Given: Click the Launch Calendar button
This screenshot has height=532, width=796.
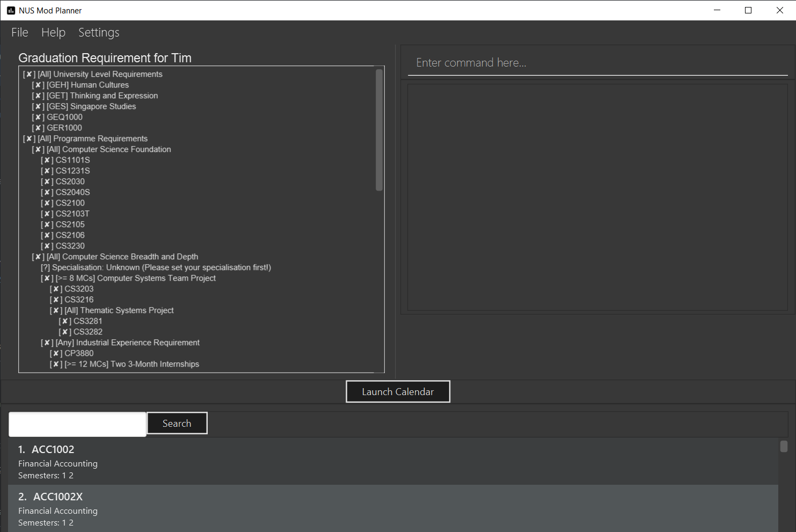Looking at the screenshot, I should tap(398, 391).
